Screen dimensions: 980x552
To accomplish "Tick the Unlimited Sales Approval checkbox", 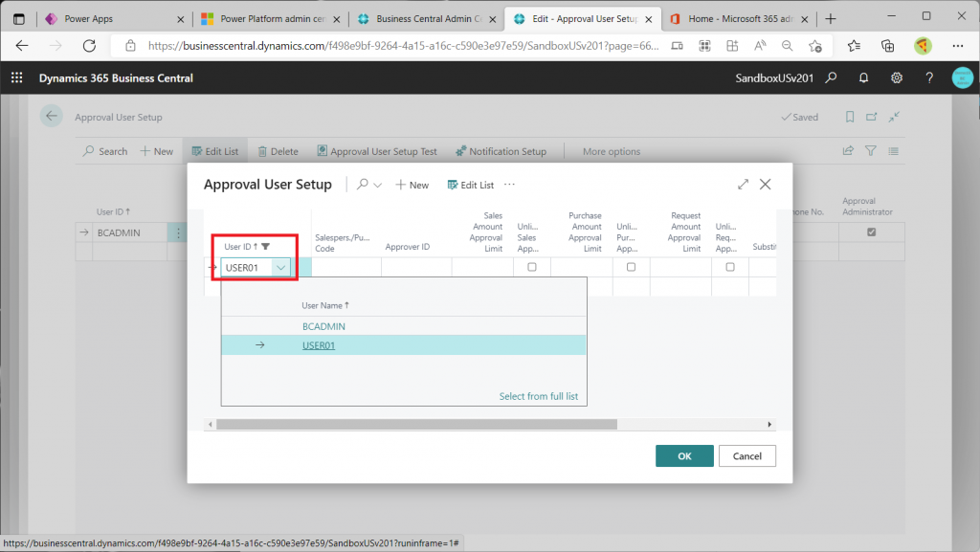I will pos(532,267).
